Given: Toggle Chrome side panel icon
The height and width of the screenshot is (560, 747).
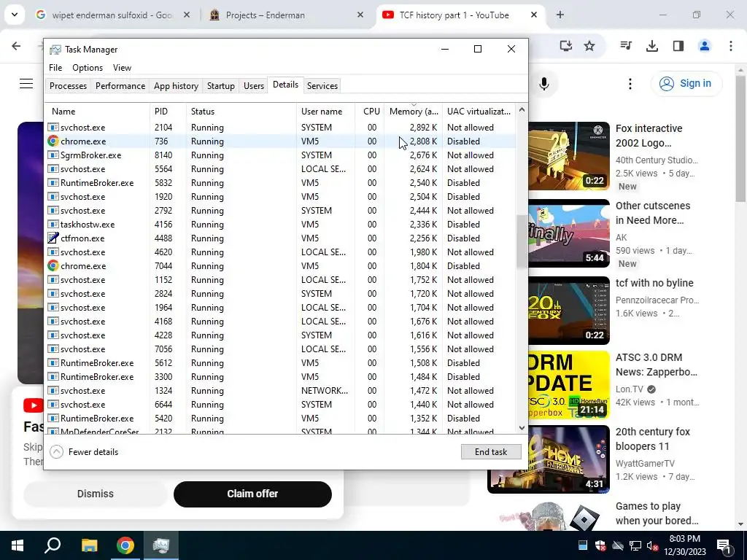Looking at the screenshot, I should (x=678, y=46).
